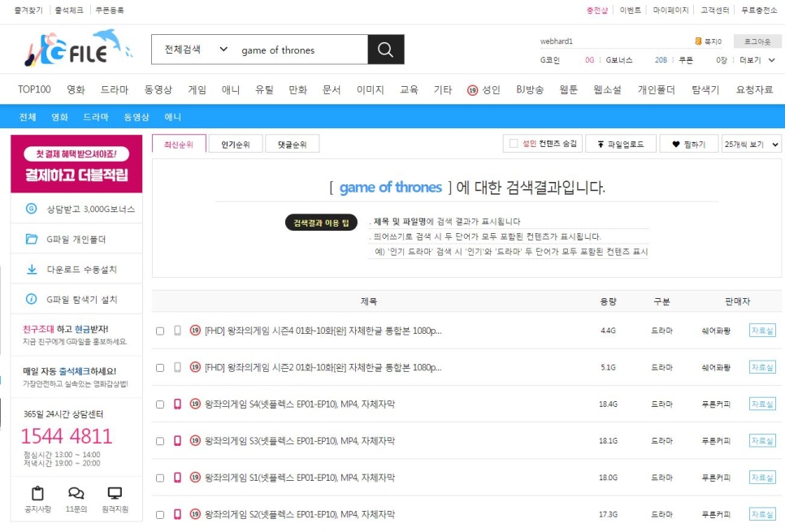Viewport: 785px width, 532px height.
Task: Click 매일 자동 출석체크하세요 banner
Action: (76, 377)
